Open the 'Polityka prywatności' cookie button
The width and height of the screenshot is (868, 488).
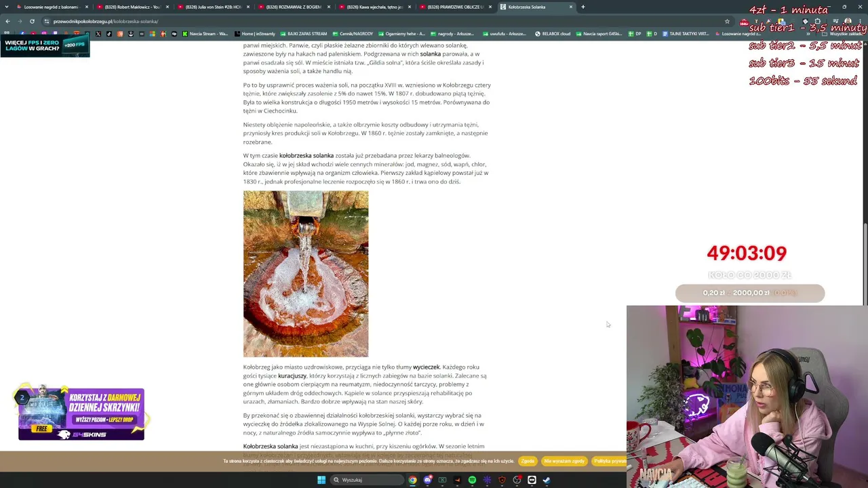[x=610, y=461]
